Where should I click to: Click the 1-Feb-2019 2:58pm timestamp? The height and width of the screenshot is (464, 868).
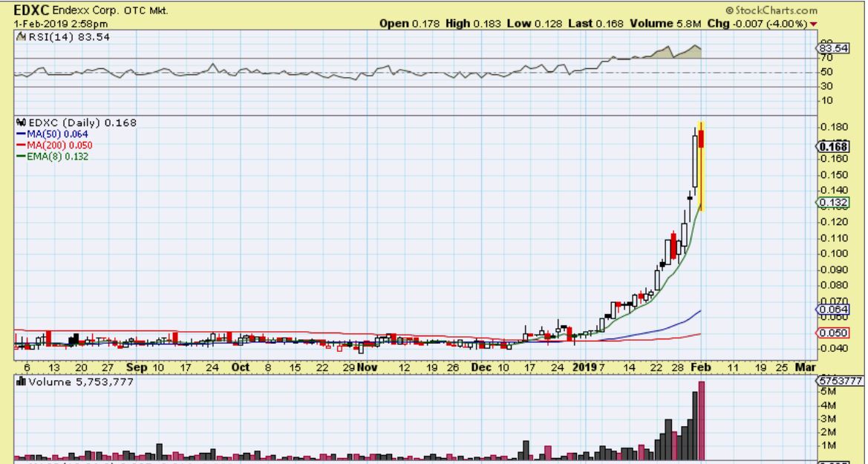[x=61, y=24]
